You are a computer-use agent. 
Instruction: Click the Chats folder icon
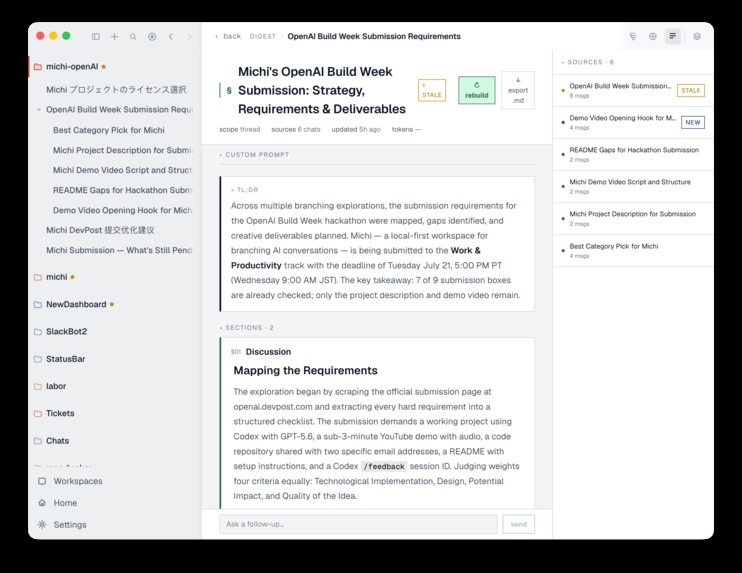(x=38, y=441)
